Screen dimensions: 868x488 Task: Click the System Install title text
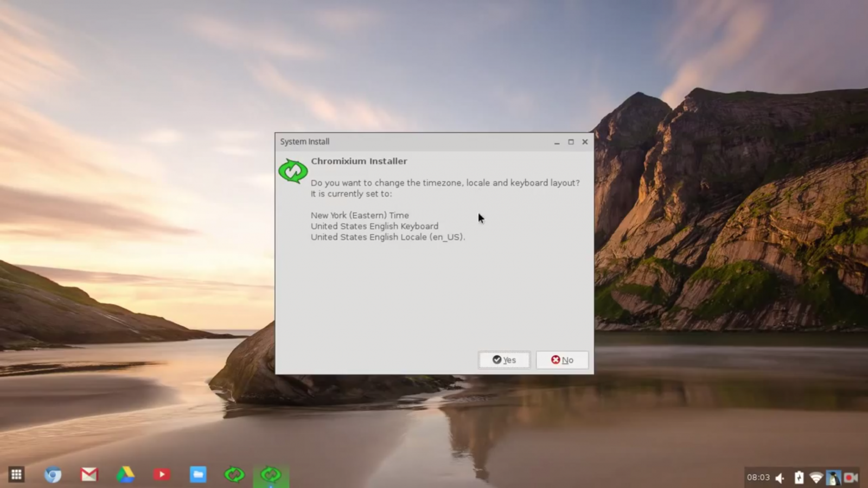click(305, 142)
